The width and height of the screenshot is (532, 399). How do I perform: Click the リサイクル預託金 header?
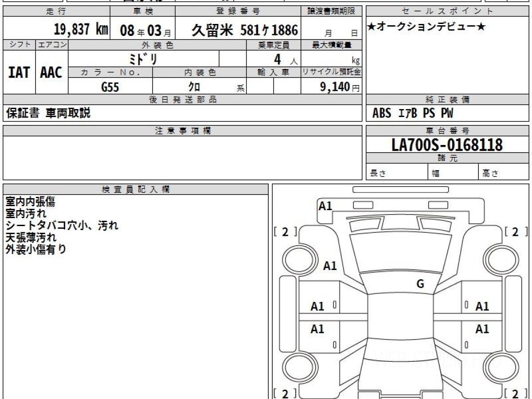click(332, 72)
